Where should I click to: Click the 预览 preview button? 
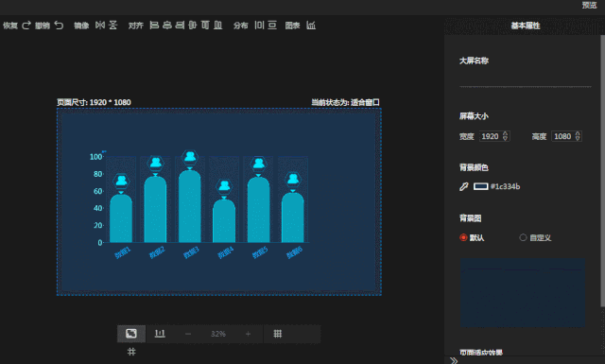pos(589,5)
